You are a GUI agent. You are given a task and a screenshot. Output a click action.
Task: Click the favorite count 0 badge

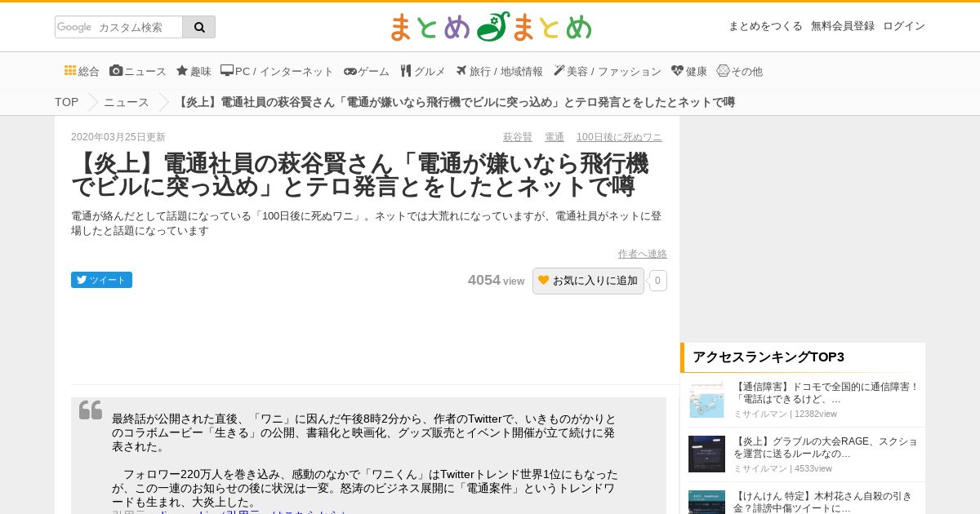657,281
